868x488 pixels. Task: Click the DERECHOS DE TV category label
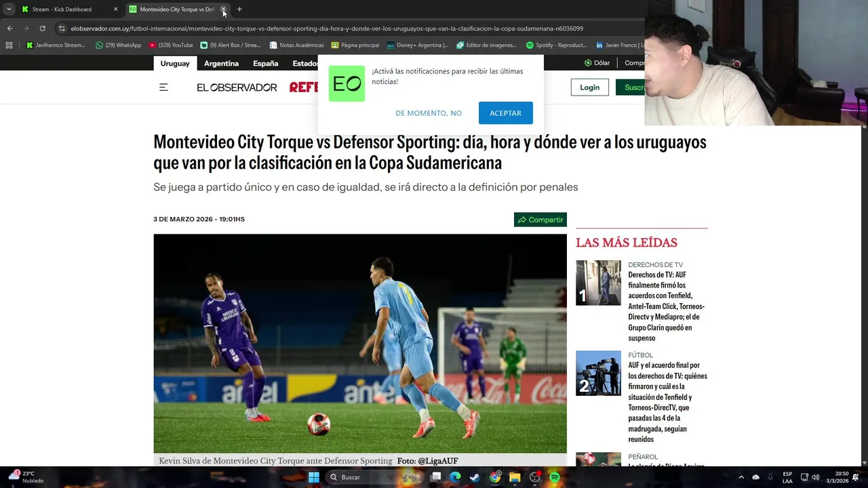pos(655,265)
